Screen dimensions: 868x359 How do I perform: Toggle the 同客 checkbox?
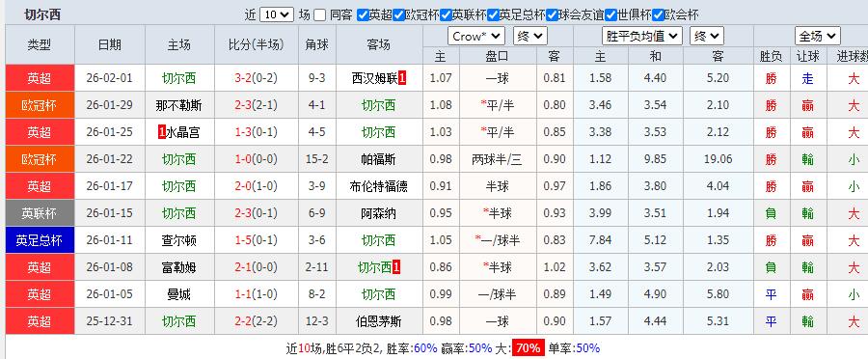[319, 15]
